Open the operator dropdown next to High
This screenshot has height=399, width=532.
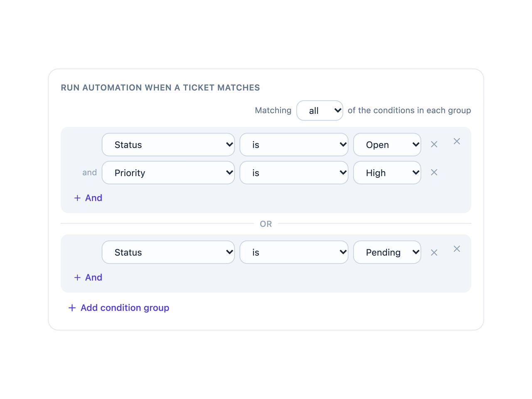click(294, 172)
